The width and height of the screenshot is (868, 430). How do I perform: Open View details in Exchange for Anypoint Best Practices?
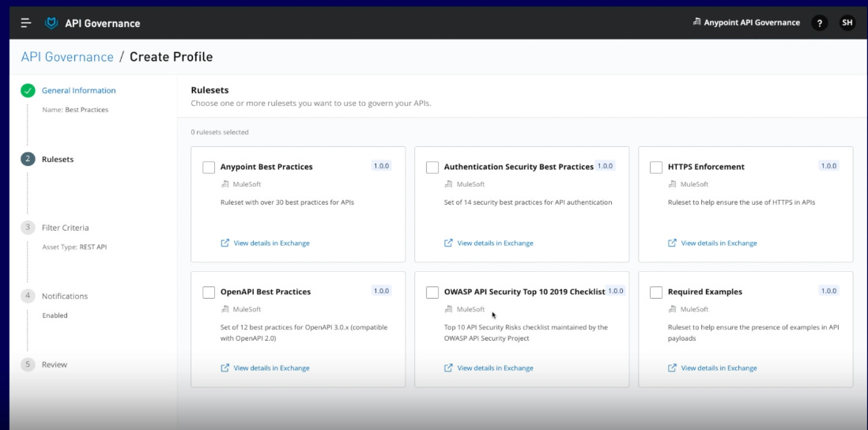coord(271,243)
